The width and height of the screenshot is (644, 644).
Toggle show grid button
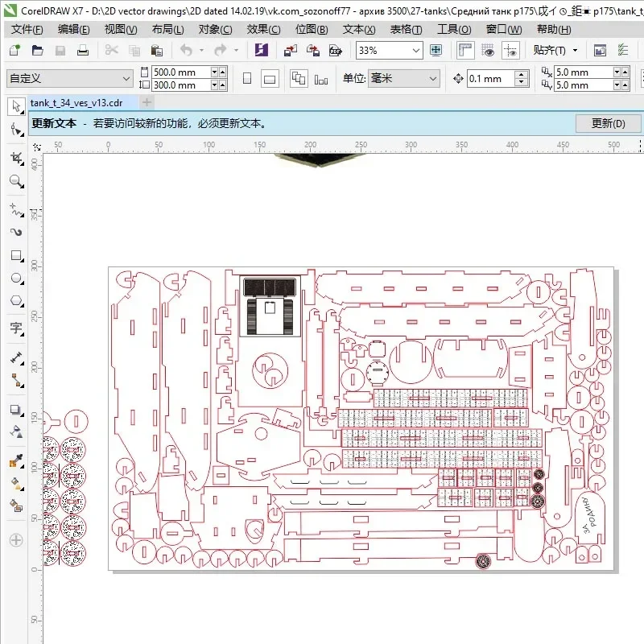[488, 51]
